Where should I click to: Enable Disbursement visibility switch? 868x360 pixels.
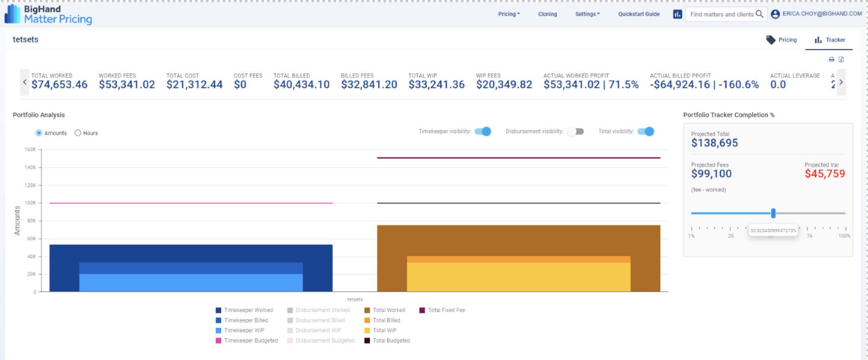[x=576, y=131]
